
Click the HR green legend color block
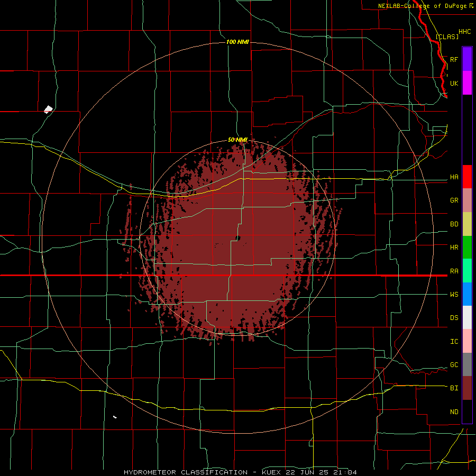(467, 248)
